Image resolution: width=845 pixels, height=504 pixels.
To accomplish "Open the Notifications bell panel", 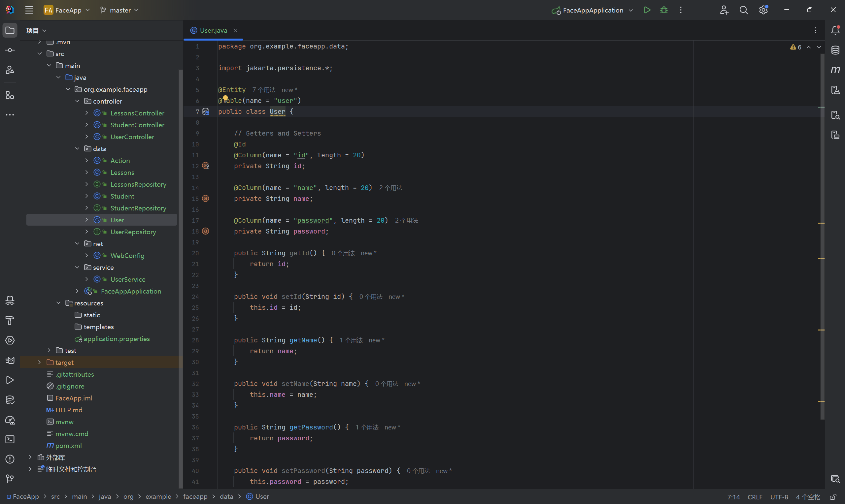I will coord(835,30).
